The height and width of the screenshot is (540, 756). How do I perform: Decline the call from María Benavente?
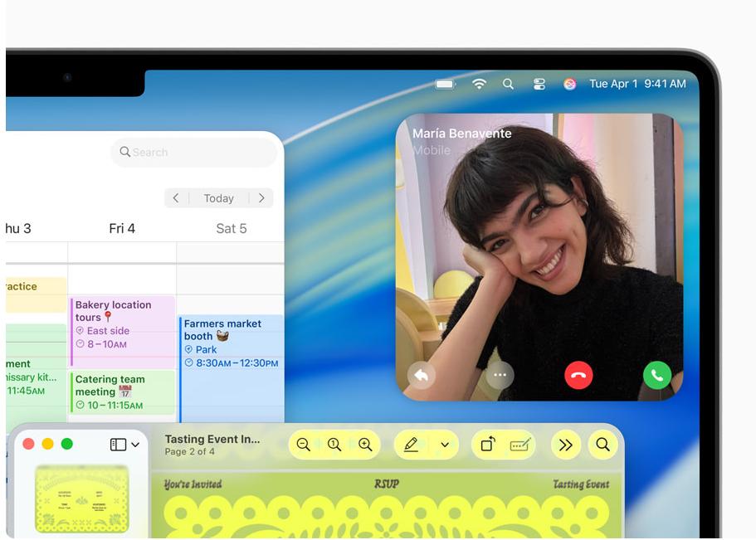coord(578,375)
